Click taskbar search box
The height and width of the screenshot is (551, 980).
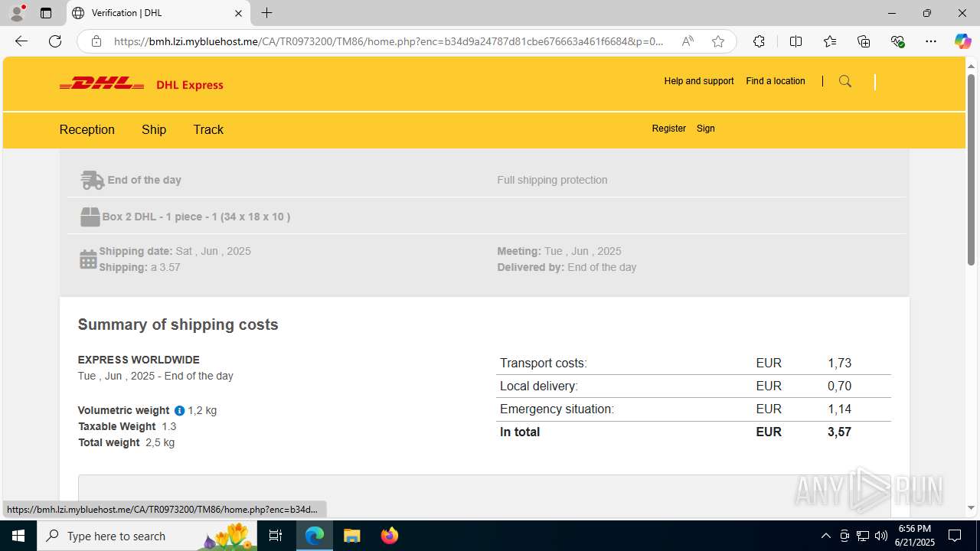point(147,536)
